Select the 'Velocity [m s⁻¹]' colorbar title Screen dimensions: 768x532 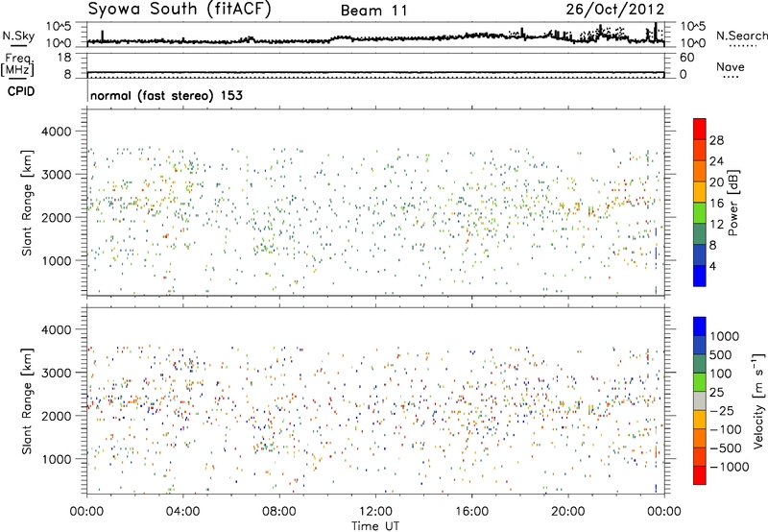pos(758,399)
